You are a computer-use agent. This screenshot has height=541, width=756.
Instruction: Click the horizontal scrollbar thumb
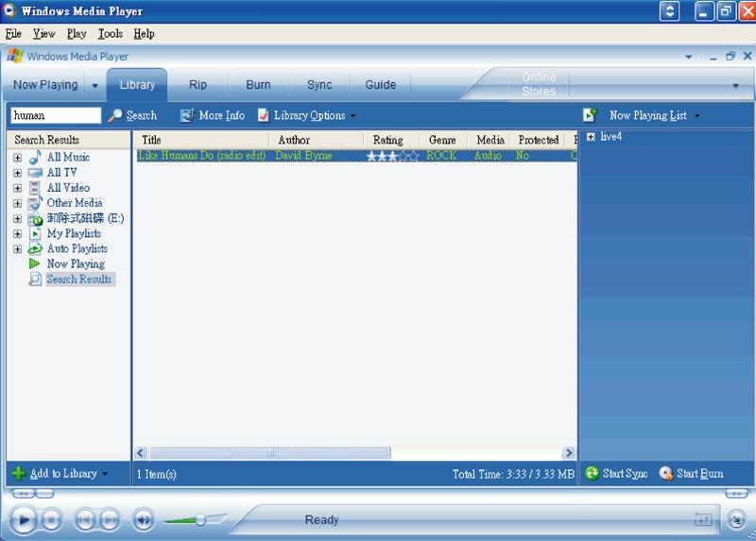coord(270,453)
